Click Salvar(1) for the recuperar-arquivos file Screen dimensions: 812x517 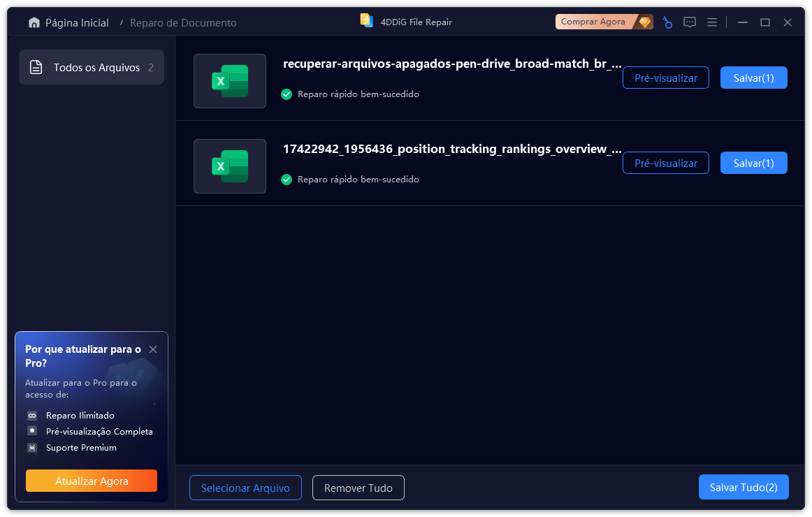point(753,78)
